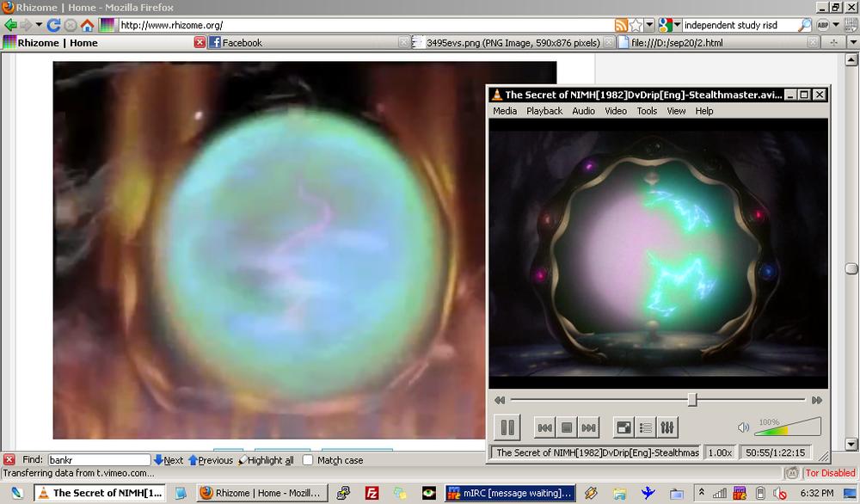This screenshot has width=860, height=504.
Task: Switch to Rhizome Firefox taskbar button
Action: tap(261, 493)
